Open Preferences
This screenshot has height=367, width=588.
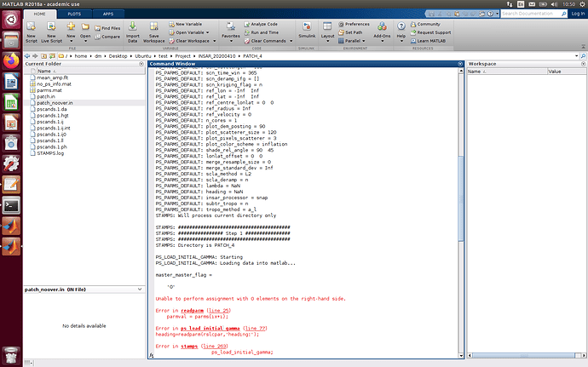354,24
